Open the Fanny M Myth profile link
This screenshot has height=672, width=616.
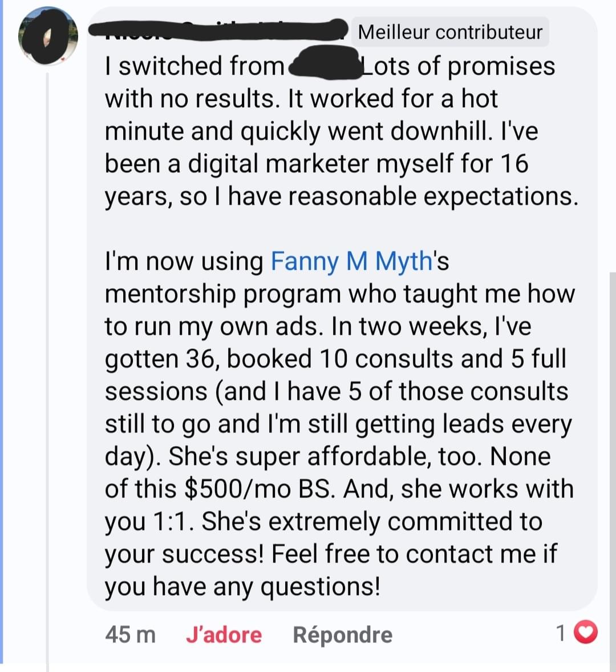351,261
